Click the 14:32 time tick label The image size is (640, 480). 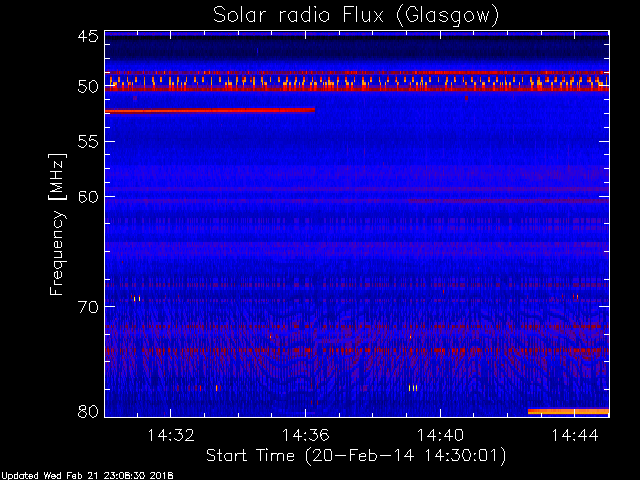[x=171, y=435]
